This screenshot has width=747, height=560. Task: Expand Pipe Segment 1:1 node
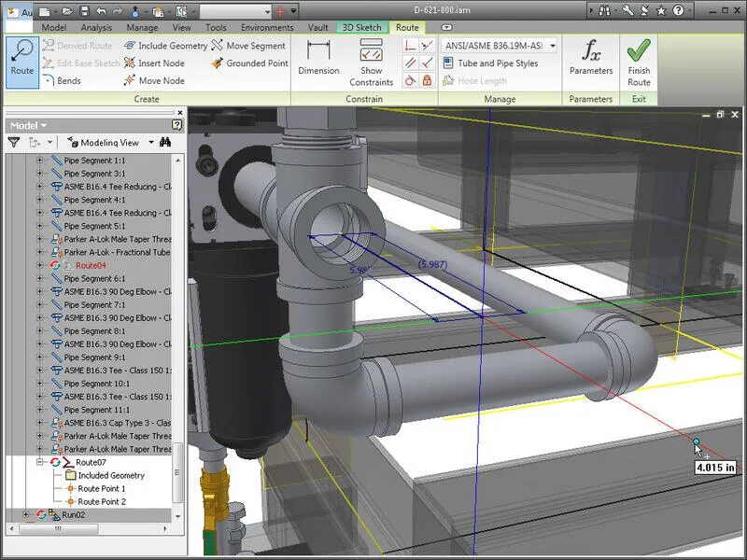point(40,161)
